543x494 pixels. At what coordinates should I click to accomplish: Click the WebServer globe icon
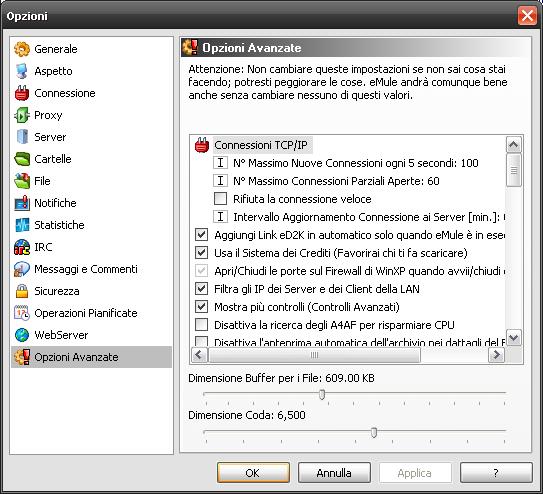[22, 335]
